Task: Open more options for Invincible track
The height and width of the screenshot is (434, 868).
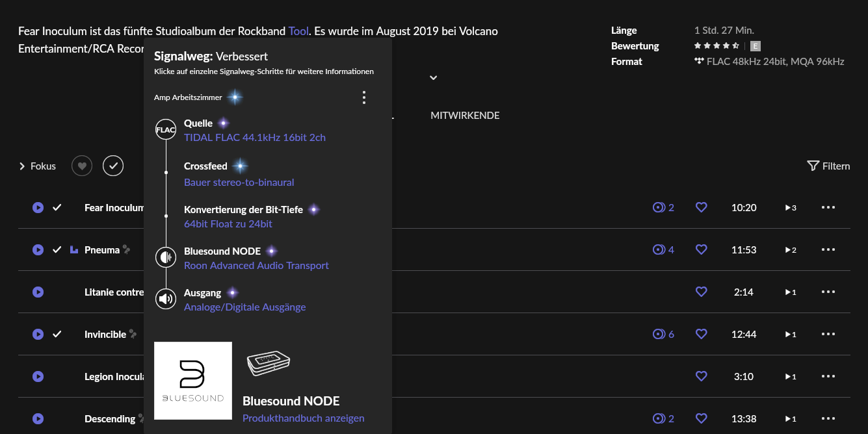Action: [x=828, y=335]
